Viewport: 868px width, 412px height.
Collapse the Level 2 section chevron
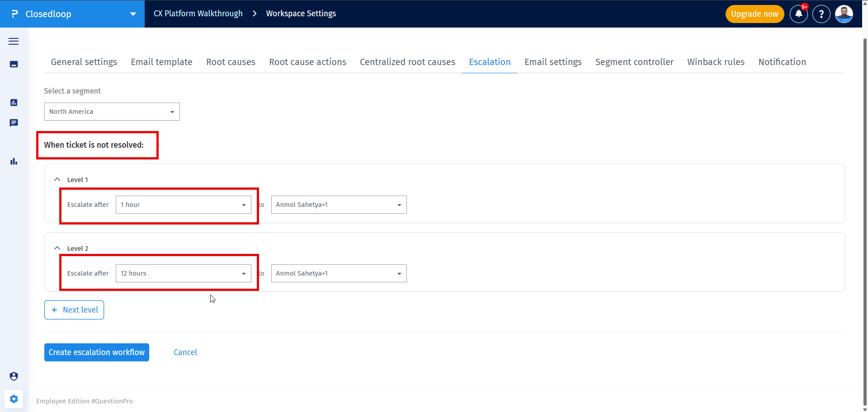pyautogui.click(x=57, y=248)
